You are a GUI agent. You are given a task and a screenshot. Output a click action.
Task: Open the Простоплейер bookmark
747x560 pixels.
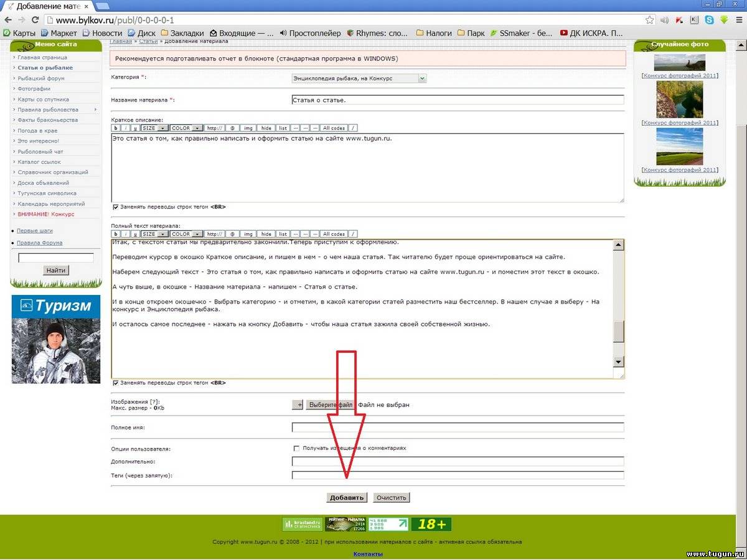(x=311, y=33)
